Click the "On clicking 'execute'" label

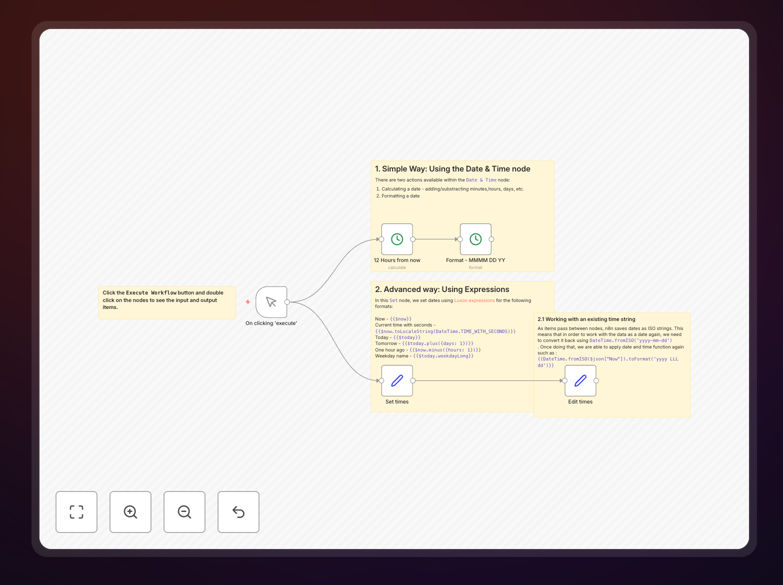[271, 323]
